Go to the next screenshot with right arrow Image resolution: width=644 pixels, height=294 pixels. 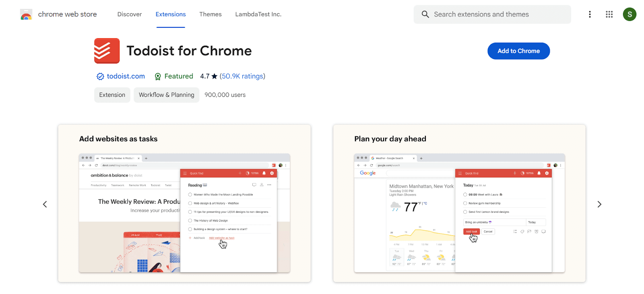click(x=599, y=204)
